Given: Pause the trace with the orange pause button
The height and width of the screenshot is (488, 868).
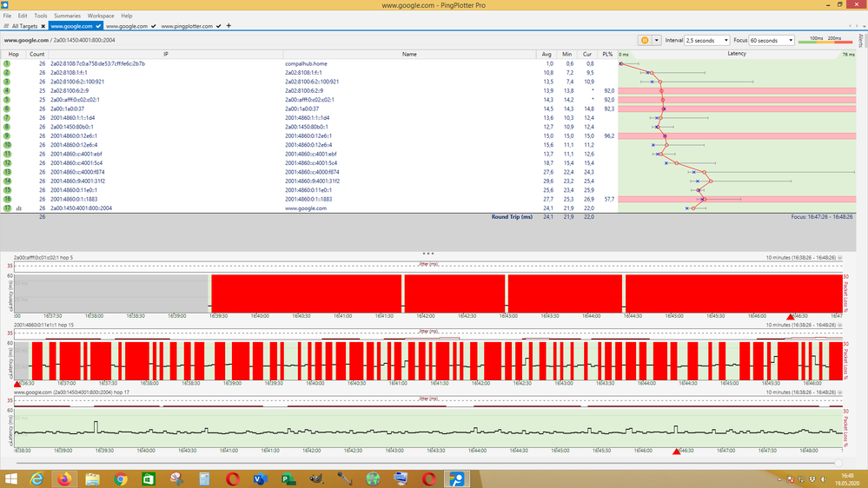Looking at the screenshot, I should point(645,40).
